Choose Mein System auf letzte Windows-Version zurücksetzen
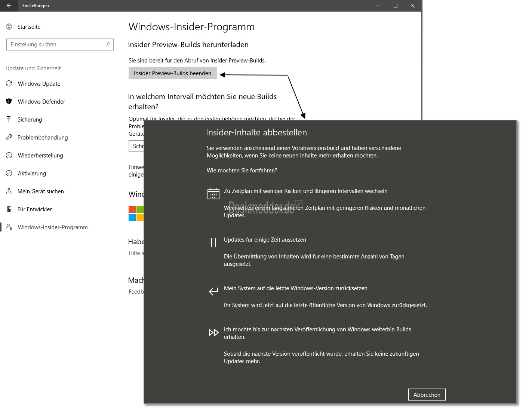 295,288
